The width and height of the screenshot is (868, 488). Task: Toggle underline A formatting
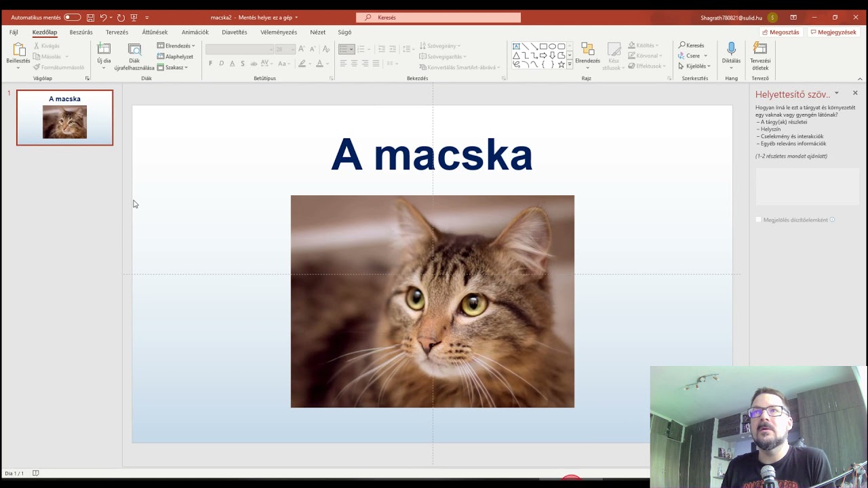[x=232, y=64]
